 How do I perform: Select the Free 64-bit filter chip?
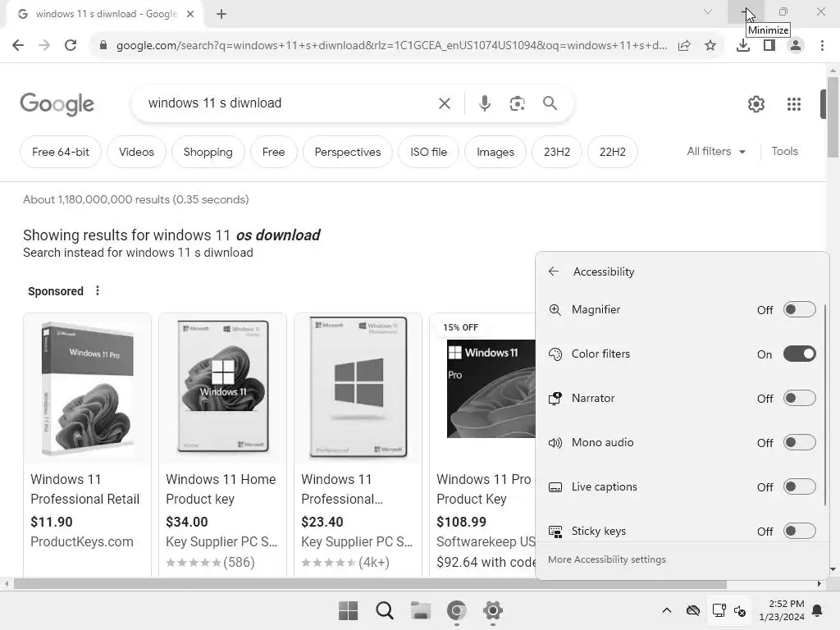[61, 152]
